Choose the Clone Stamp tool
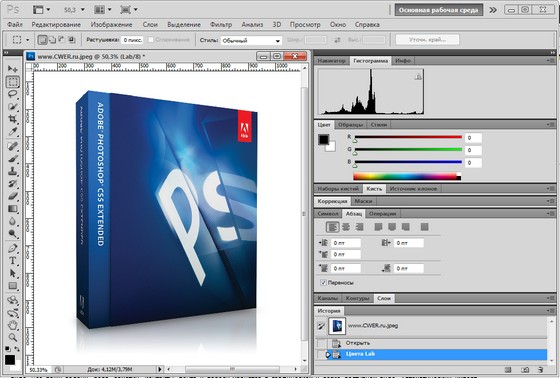The width and height of the screenshot is (560, 378). click(12, 171)
